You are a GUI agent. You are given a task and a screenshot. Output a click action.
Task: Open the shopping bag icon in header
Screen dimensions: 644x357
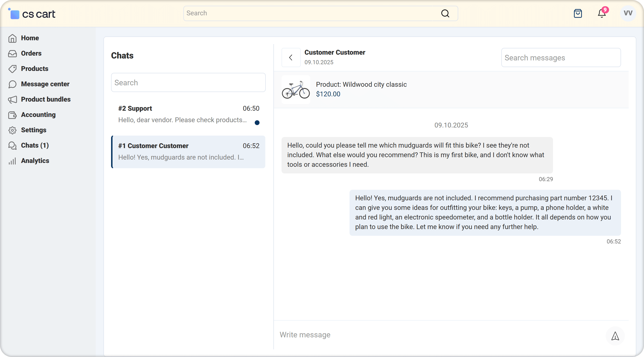(578, 13)
